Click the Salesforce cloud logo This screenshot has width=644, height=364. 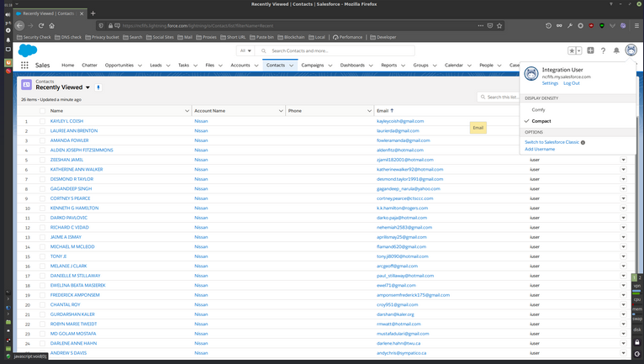[28, 50]
